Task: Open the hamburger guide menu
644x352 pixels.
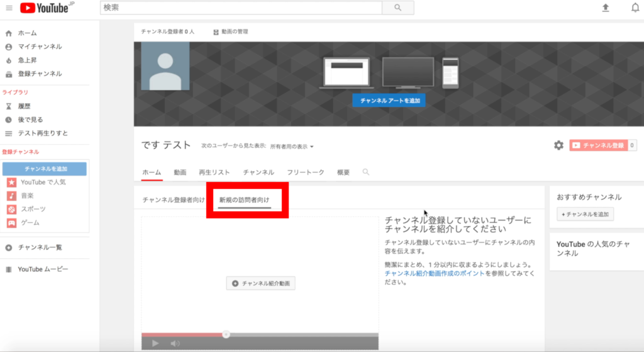Action: click(9, 8)
